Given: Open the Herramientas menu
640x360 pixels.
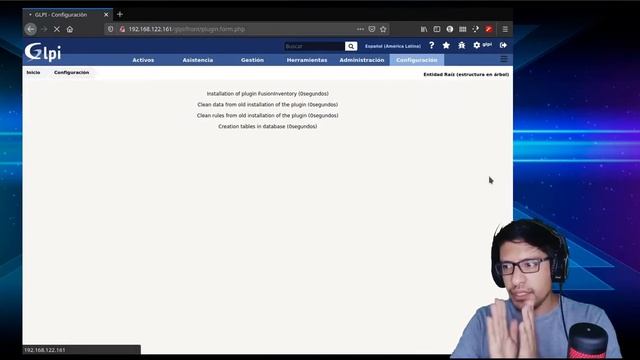Looking at the screenshot, I should pyautogui.click(x=307, y=60).
